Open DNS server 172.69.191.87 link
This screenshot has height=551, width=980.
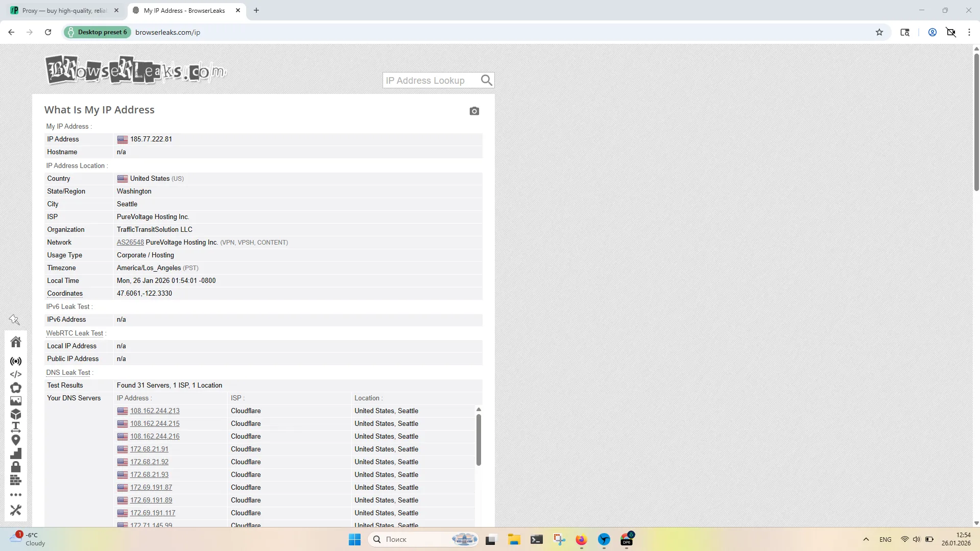(151, 488)
